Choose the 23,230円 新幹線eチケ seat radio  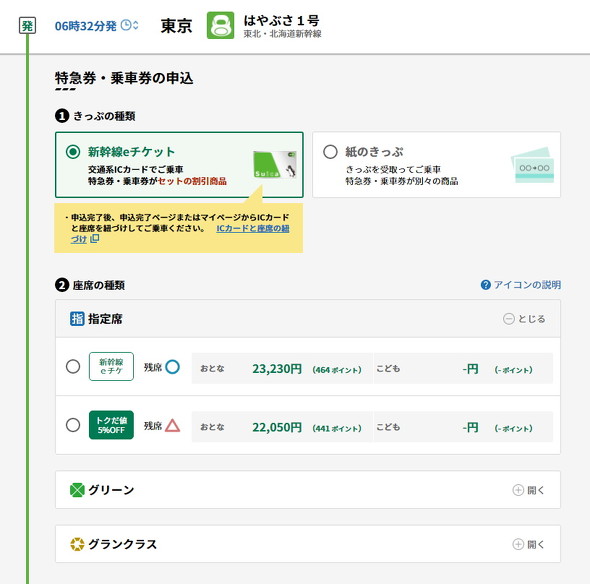(x=73, y=367)
